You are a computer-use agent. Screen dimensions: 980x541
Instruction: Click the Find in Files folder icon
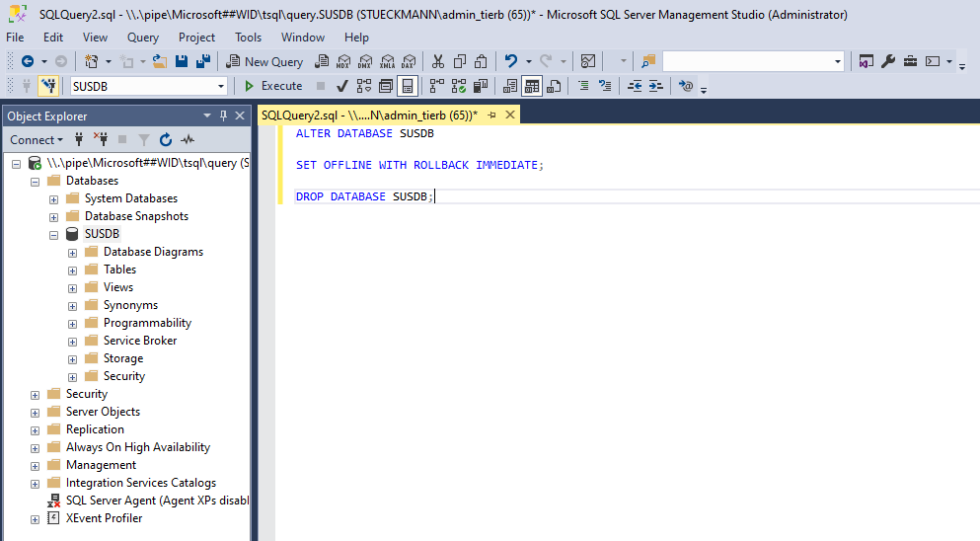click(648, 61)
